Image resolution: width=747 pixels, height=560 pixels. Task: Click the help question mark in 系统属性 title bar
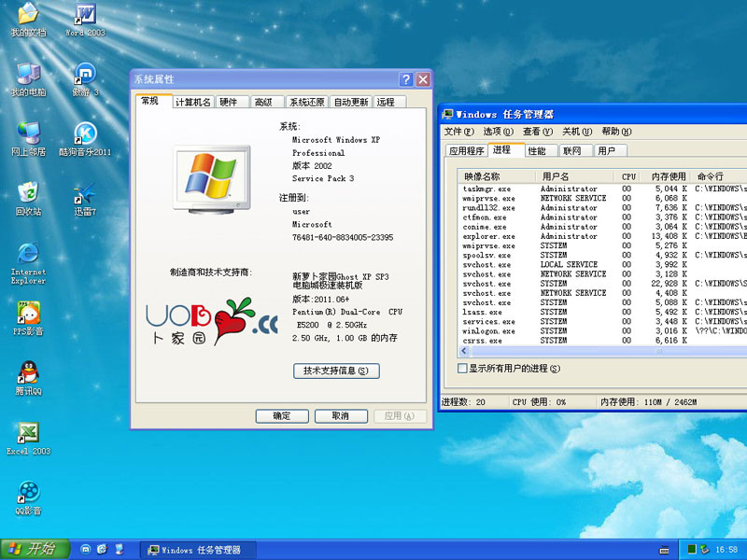click(406, 79)
